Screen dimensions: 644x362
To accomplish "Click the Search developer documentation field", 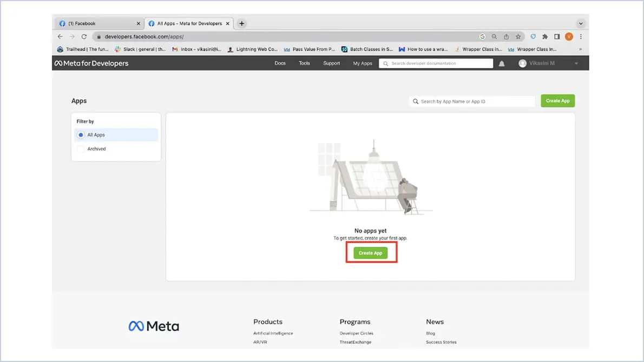I will (436, 63).
